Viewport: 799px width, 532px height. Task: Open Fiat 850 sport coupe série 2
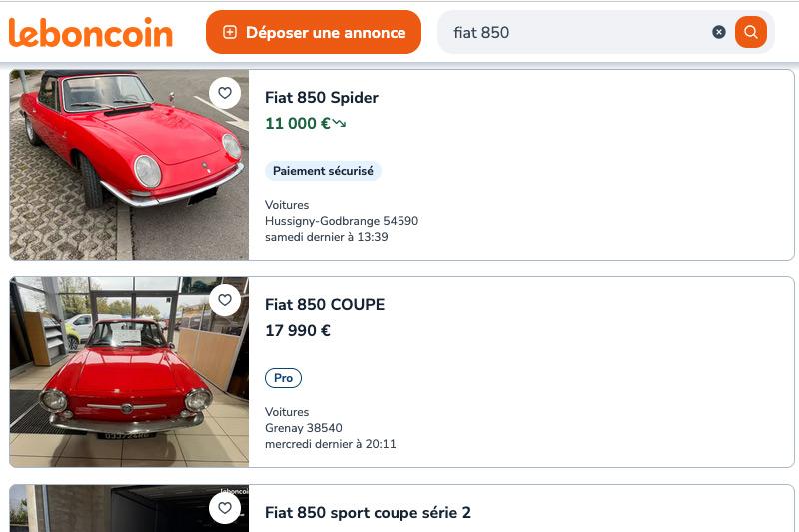(x=368, y=513)
